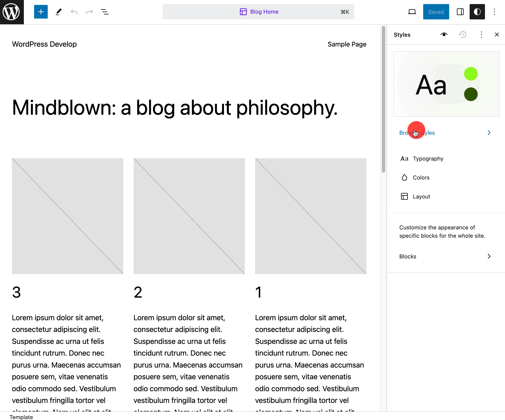Open the List View icon
Screen dimensions: 505x420
(x=105, y=12)
